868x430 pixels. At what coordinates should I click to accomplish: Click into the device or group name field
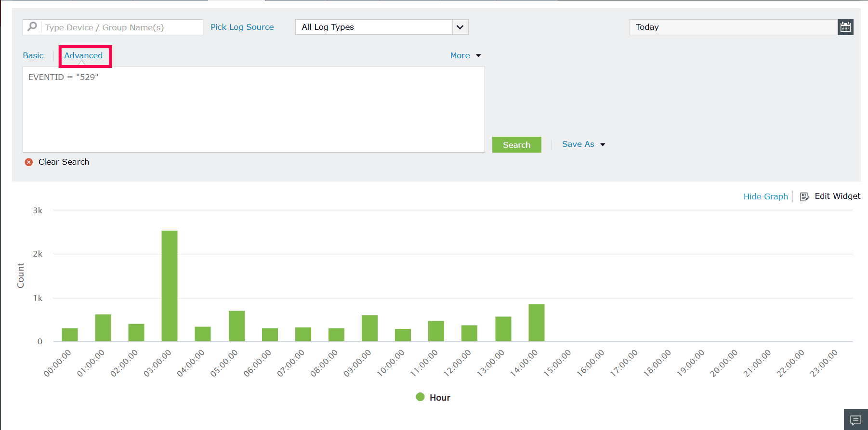[122, 27]
